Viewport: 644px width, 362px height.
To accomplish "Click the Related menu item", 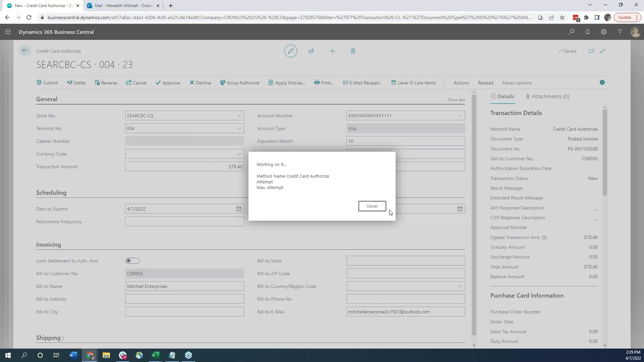I will (486, 83).
